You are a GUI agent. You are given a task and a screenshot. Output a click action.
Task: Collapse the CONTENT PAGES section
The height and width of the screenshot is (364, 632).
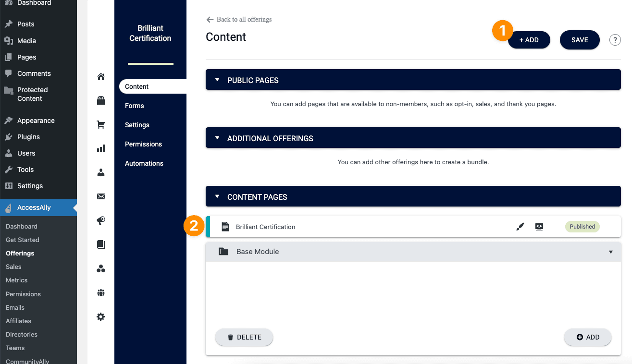pyautogui.click(x=216, y=196)
